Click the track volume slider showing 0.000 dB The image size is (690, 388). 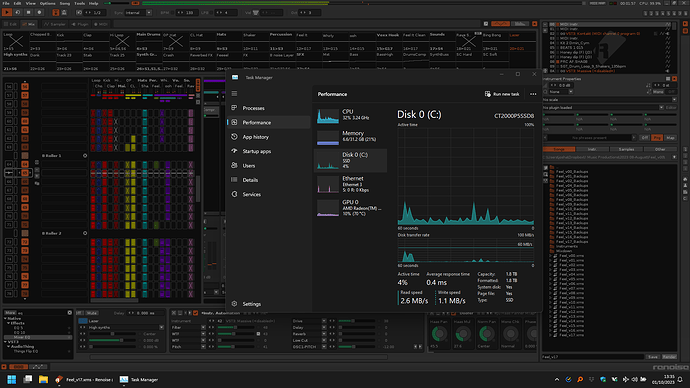pyautogui.click(x=112, y=340)
